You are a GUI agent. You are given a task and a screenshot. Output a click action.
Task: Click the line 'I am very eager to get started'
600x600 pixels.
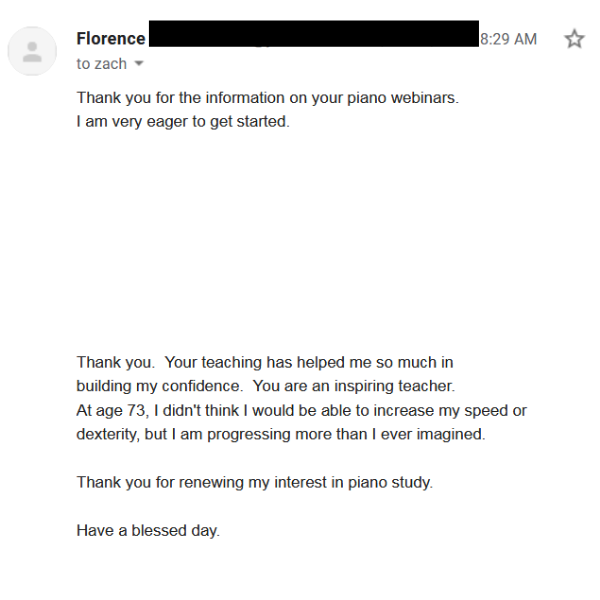[183, 124]
